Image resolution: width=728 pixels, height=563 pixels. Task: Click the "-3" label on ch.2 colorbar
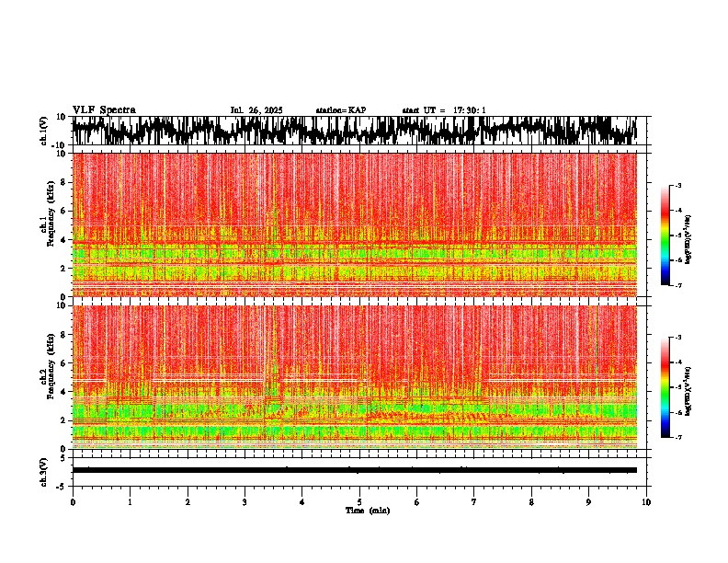point(678,338)
